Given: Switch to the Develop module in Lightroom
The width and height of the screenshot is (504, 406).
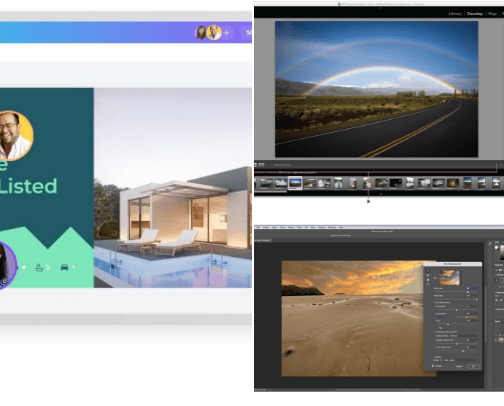Looking at the screenshot, I should pos(475,14).
